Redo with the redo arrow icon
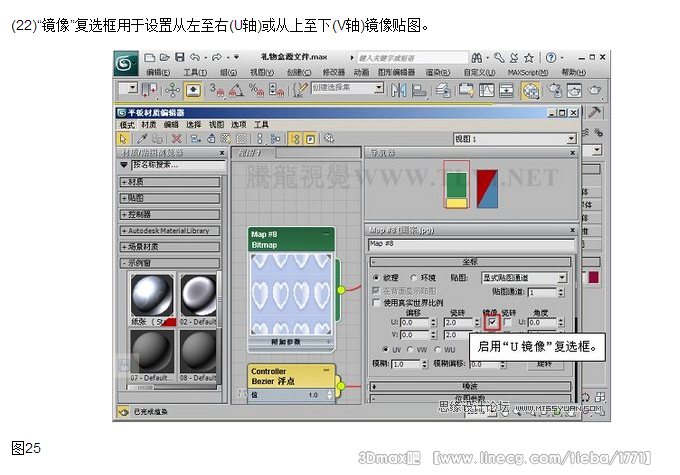 coord(217,57)
